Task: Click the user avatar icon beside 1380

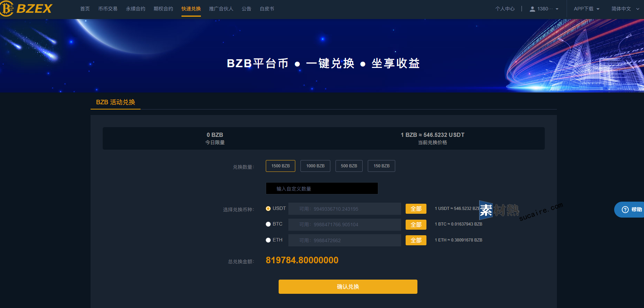Action: (x=532, y=9)
